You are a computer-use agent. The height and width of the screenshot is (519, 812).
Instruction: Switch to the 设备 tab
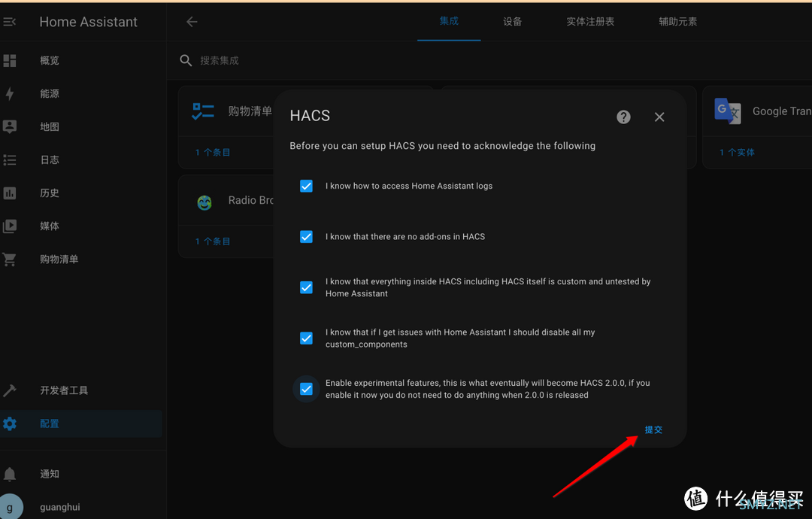(513, 22)
